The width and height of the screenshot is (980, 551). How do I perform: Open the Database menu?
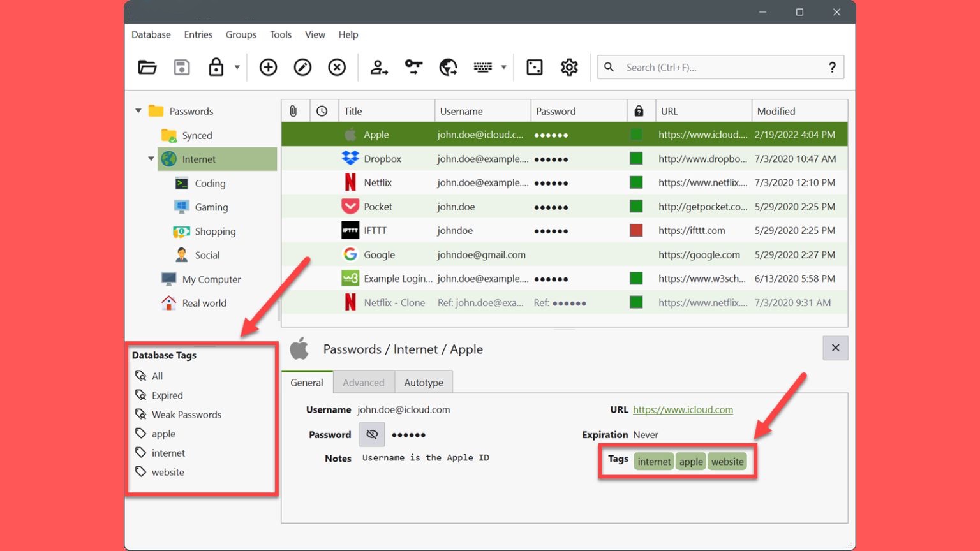pos(151,34)
